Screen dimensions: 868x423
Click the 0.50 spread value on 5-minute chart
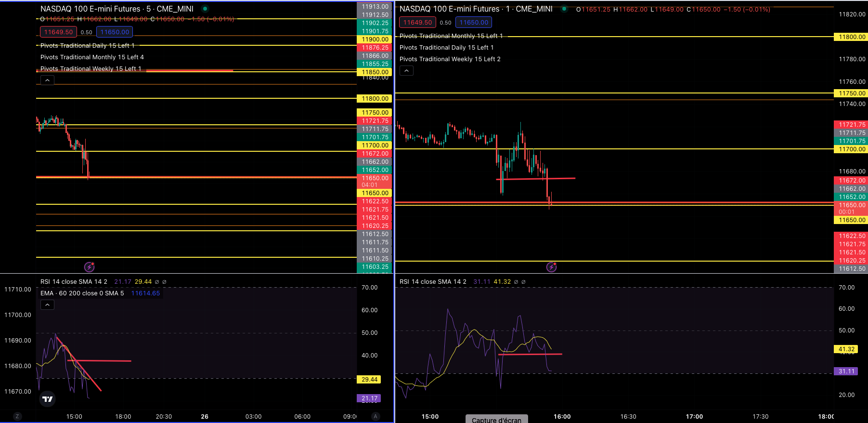[87, 32]
